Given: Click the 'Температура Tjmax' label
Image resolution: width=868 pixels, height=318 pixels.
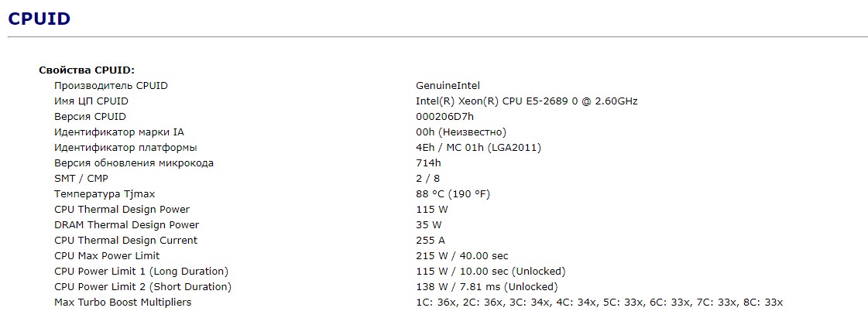Looking at the screenshot, I should tap(105, 193).
